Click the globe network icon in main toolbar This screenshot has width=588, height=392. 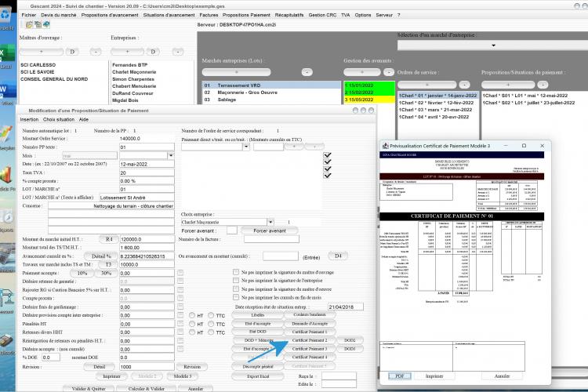(46, 25)
